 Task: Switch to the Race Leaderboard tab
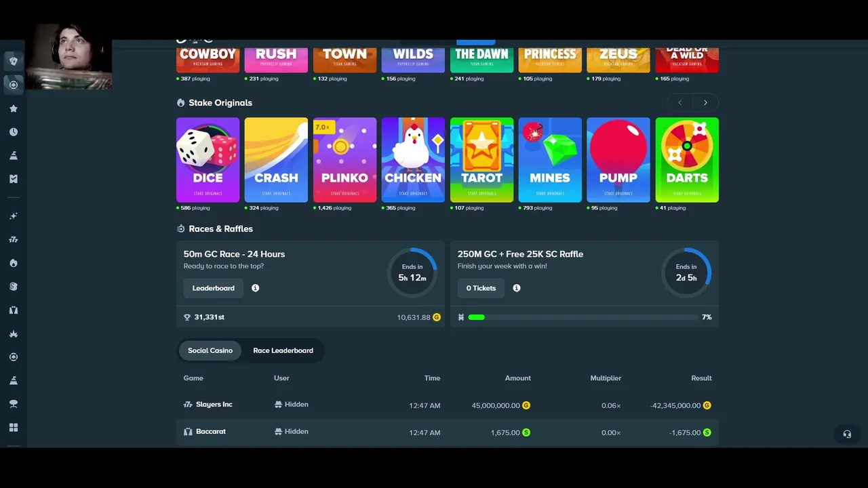pyautogui.click(x=283, y=350)
